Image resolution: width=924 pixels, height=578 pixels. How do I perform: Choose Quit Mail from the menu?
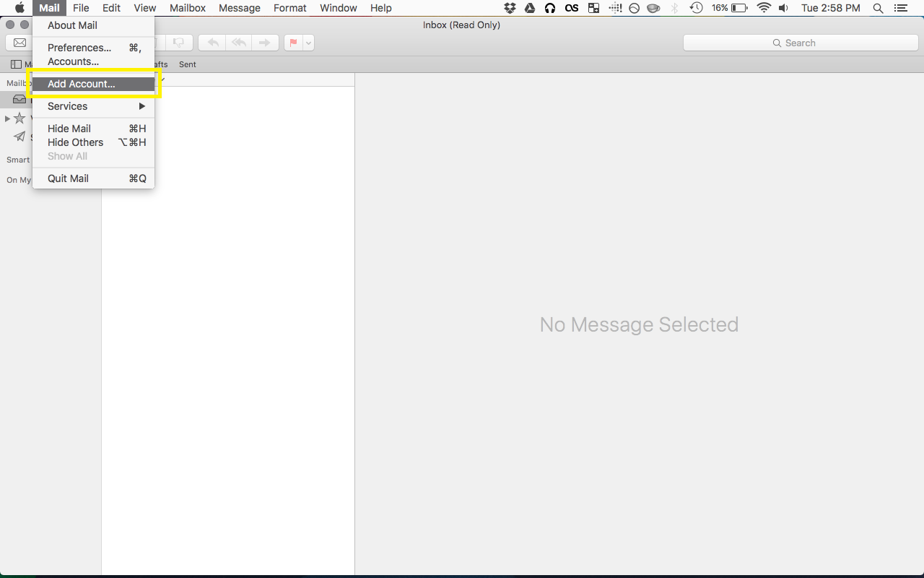(93, 178)
